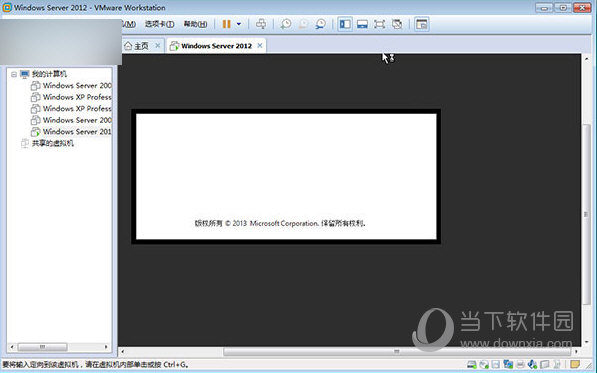The width and height of the screenshot is (597, 373).
Task: Take a snapshot of this virtual machine
Action: point(286,24)
